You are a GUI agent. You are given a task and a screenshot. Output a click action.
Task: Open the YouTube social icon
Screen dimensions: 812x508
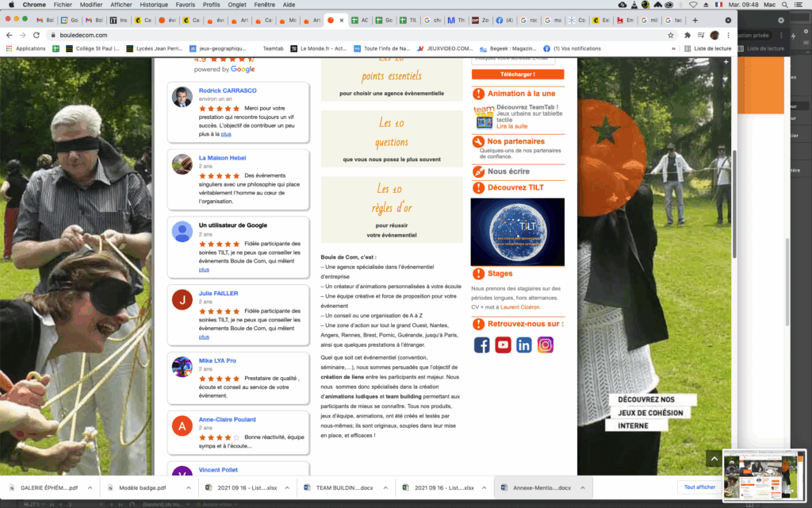(503, 344)
